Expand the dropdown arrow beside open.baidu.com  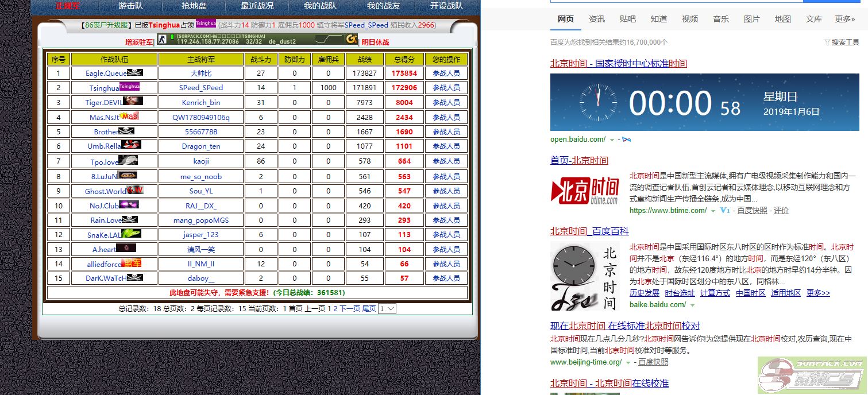pyautogui.click(x=611, y=140)
